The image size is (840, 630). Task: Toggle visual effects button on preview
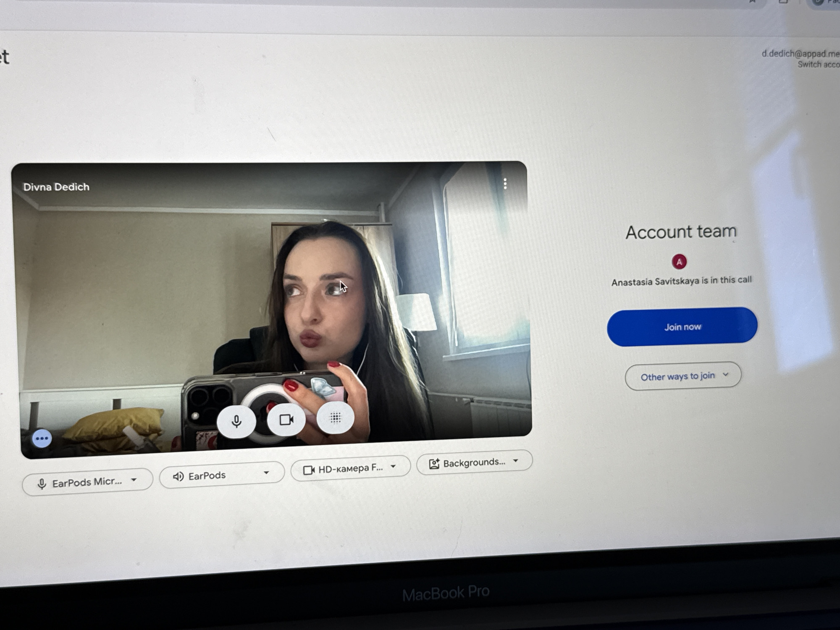pyautogui.click(x=335, y=417)
